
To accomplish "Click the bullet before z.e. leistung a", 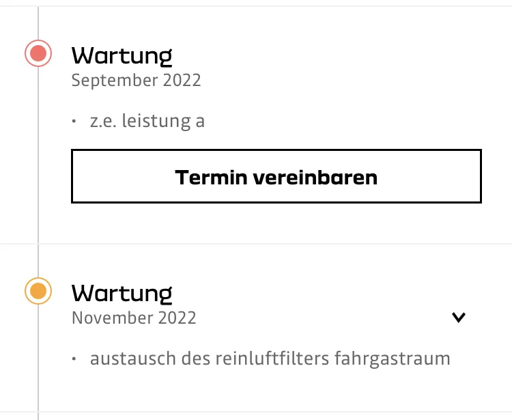I will coord(74,122).
